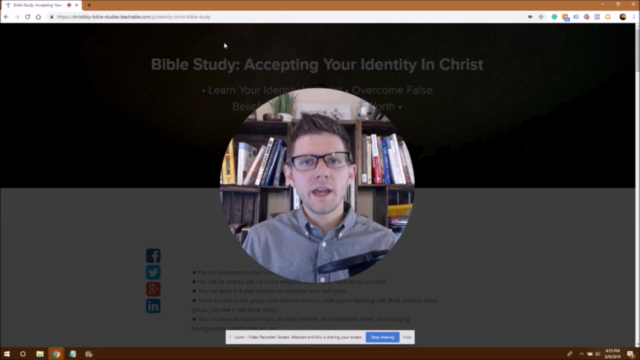Open the camera indicator in address bar
The height and width of the screenshot is (360, 640).
tap(530, 17)
